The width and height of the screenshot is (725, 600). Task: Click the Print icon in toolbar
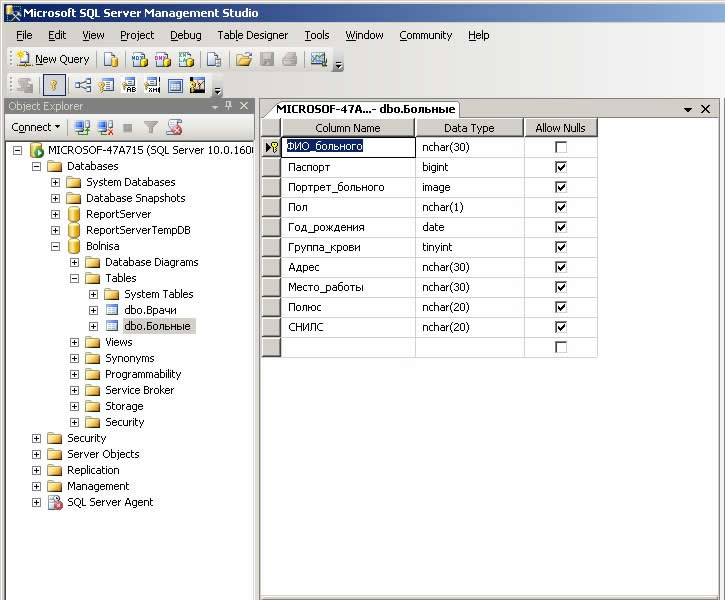tap(289, 60)
